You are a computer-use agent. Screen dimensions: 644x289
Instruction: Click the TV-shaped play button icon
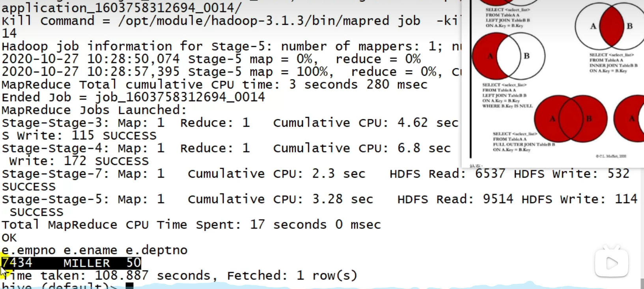click(611, 263)
